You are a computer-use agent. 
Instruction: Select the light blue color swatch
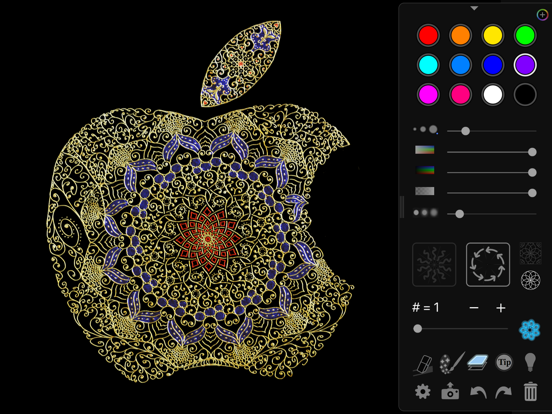460,65
